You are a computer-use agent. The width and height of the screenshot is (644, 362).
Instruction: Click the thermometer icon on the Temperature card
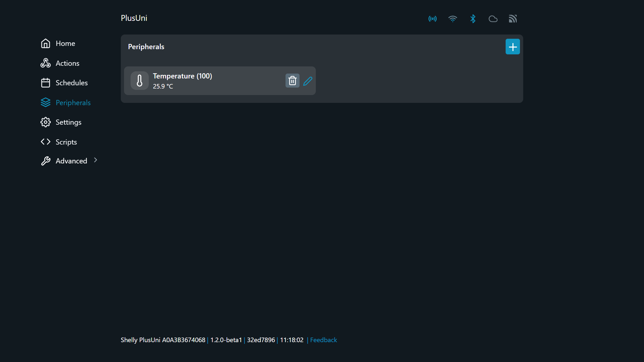(139, 80)
